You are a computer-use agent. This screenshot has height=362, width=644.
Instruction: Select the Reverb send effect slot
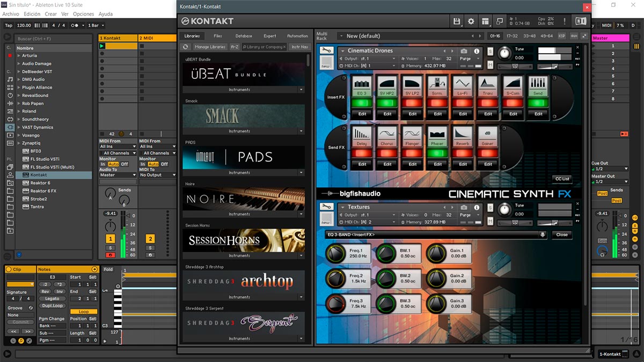463,137
